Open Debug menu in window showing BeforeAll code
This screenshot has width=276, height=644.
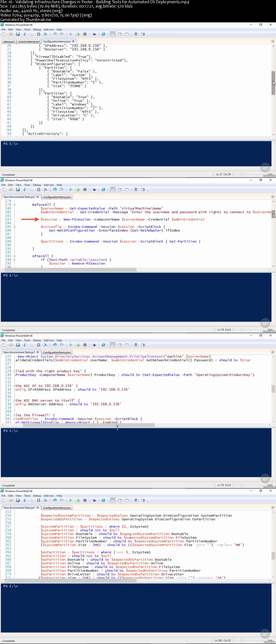click(37, 185)
